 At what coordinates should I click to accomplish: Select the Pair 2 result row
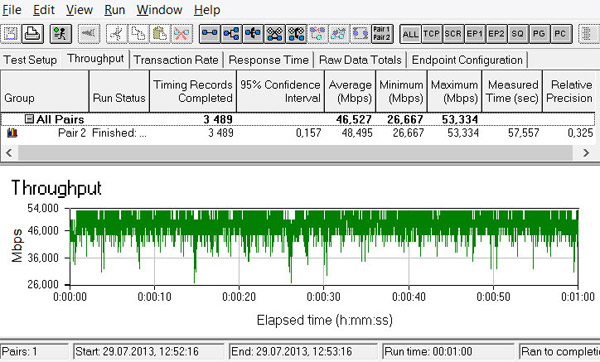[x=298, y=133]
